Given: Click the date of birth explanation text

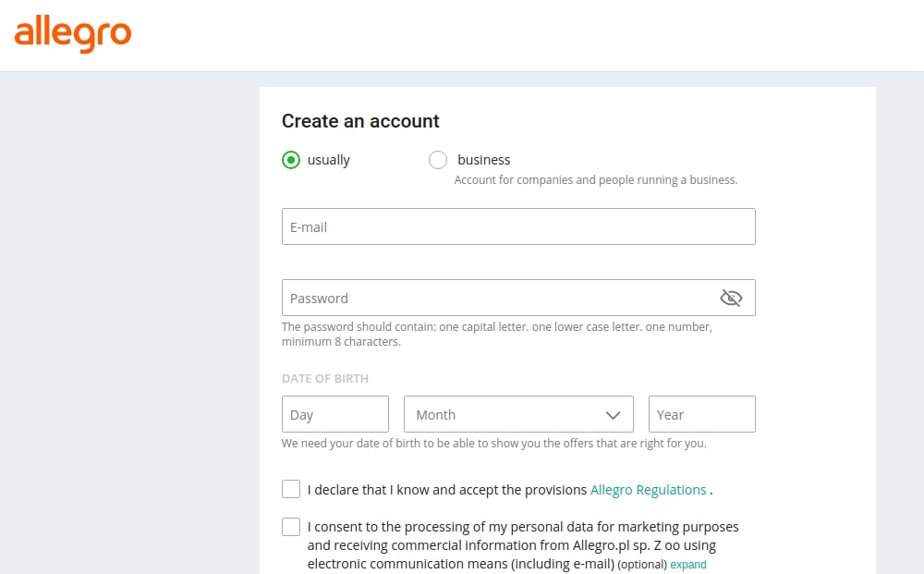Looking at the screenshot, I should (493, 443).
